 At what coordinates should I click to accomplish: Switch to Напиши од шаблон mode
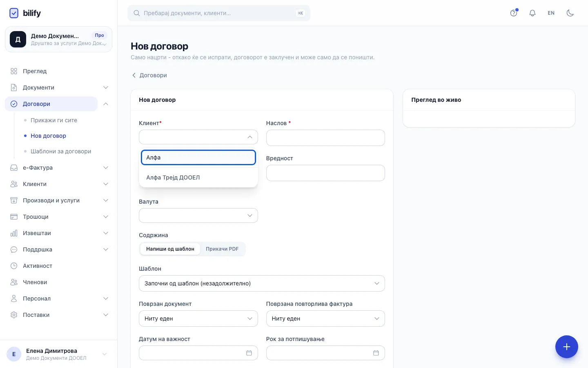tap(170, 249)
